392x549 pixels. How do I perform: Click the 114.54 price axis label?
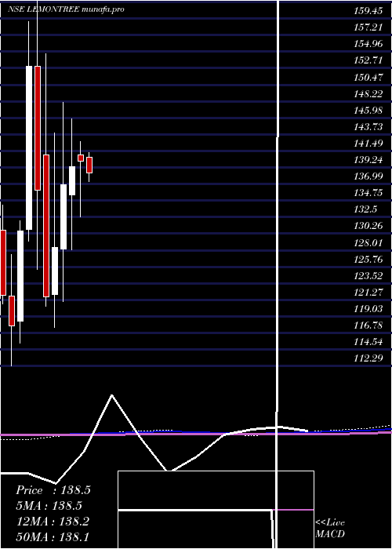tap(368, 342)
